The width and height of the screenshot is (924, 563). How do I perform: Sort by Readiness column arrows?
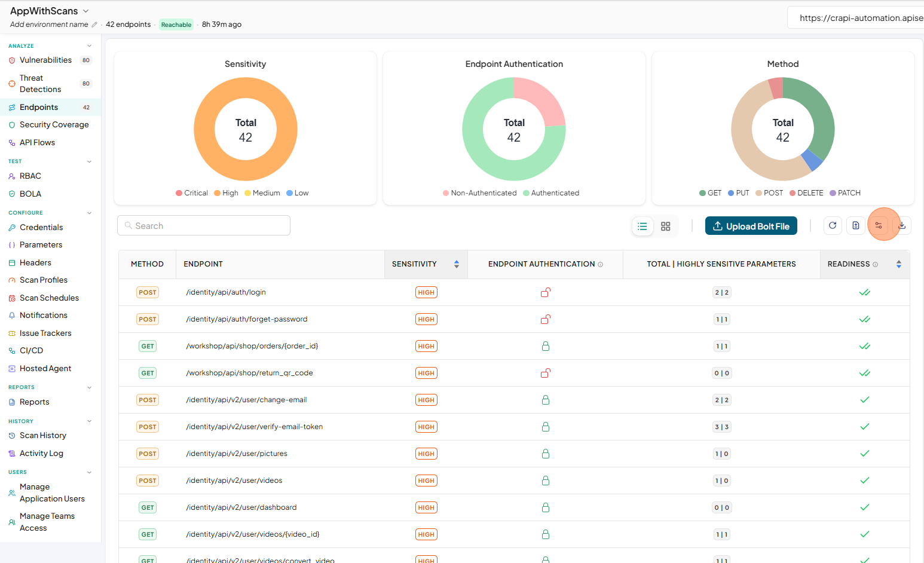pyautogui.click(x=899, y=264)
